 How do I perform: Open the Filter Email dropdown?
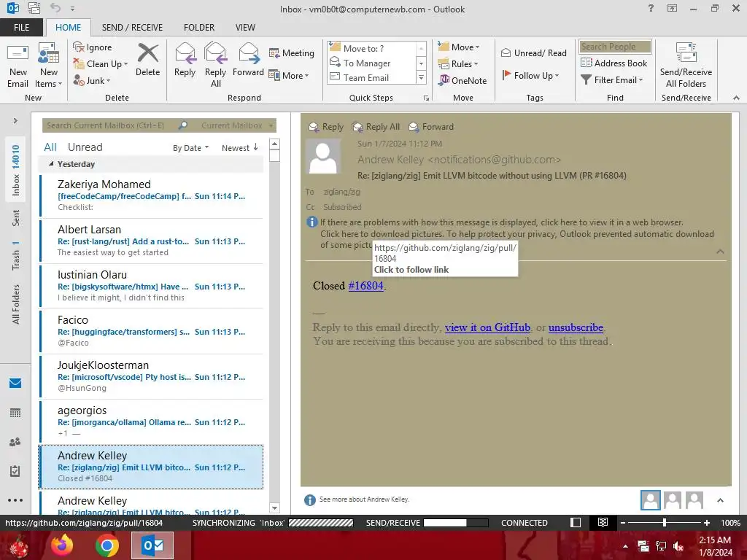pos(612,80)
